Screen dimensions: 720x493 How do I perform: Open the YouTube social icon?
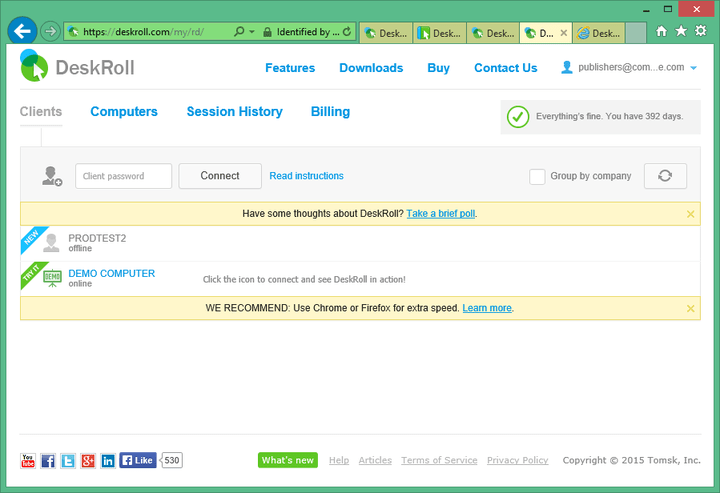tap(28, 460)
